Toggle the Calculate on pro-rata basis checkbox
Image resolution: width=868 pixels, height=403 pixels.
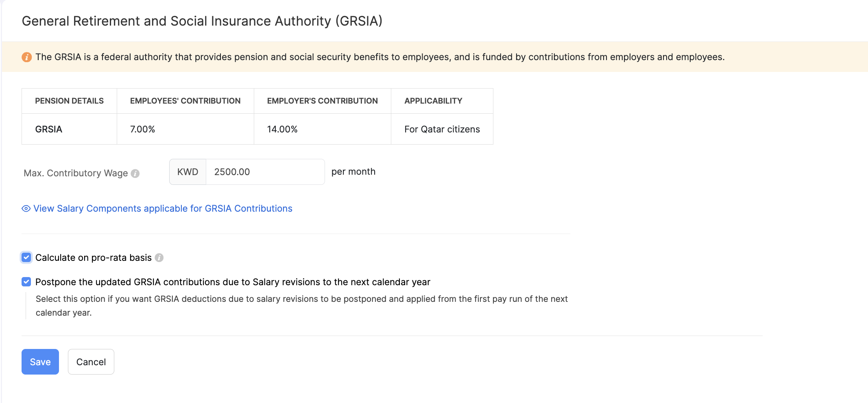pos(26,258)
